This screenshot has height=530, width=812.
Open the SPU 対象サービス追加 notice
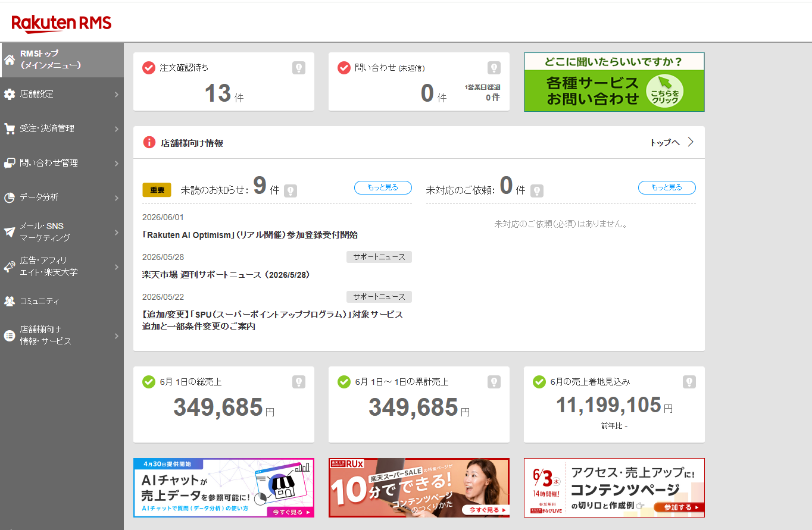point(273,320)
